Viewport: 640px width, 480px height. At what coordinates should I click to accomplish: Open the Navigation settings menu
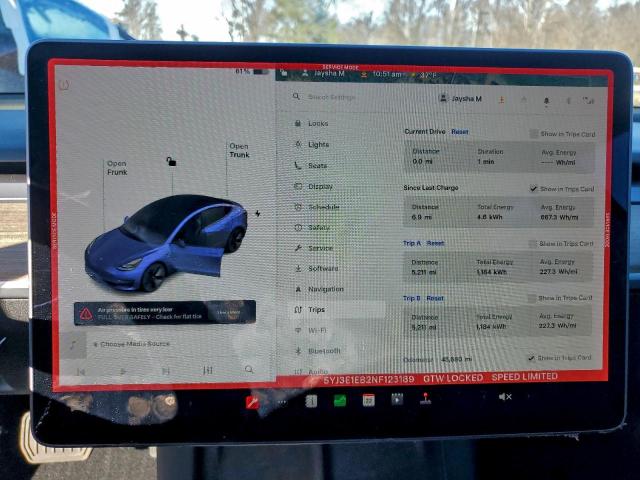(x=319, y=289)
